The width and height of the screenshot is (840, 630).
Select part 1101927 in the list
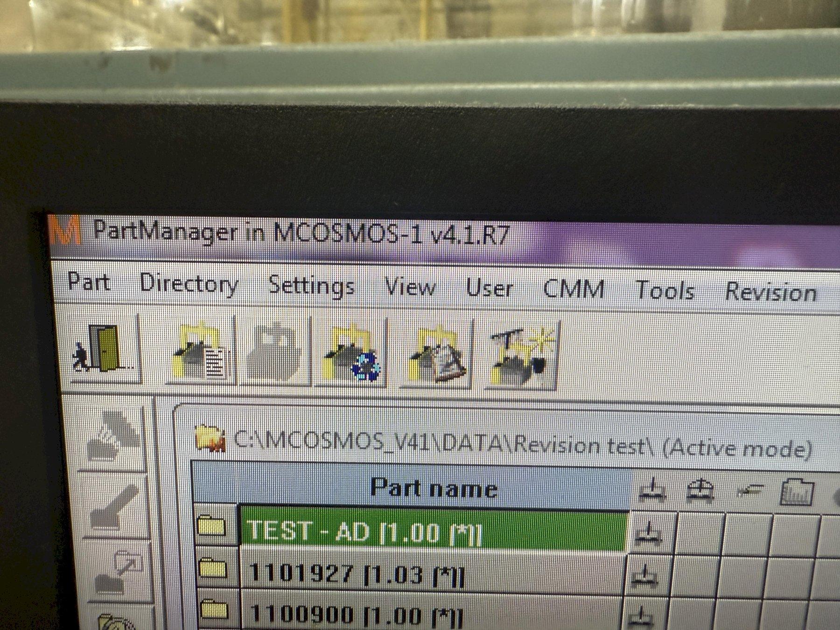point(432,574)
